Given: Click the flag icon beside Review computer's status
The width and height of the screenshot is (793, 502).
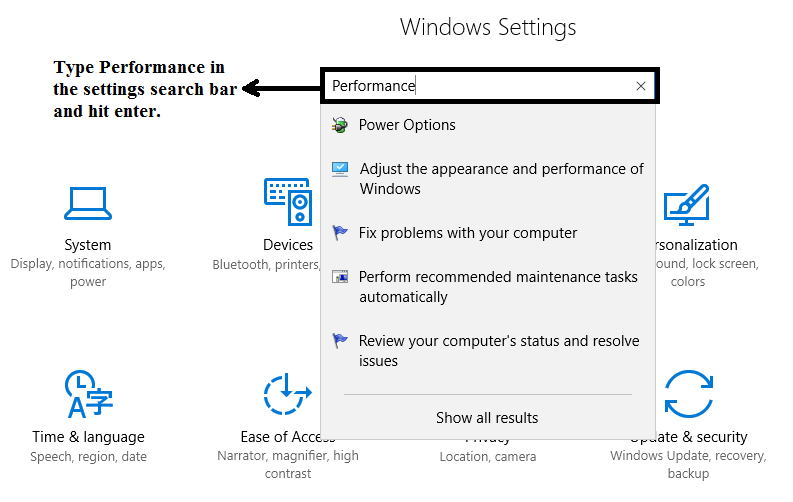Looking at the screenshot, I should [340, 341].
